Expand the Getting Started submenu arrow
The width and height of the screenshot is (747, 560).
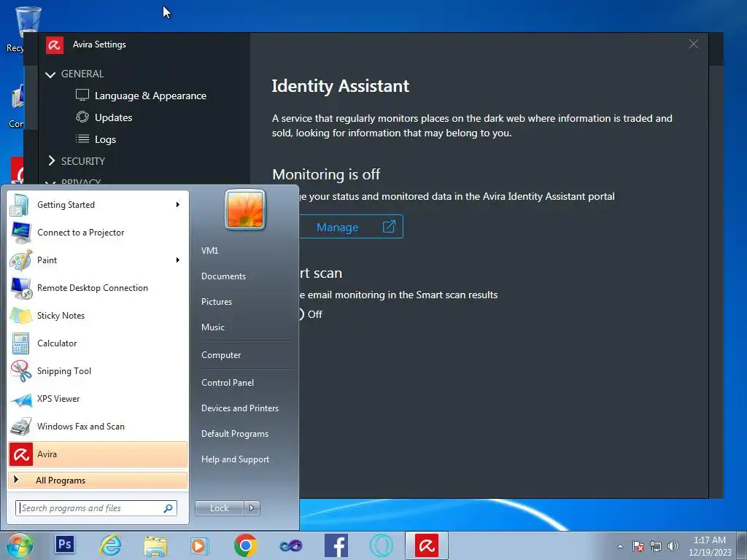[x=178, y=205]
